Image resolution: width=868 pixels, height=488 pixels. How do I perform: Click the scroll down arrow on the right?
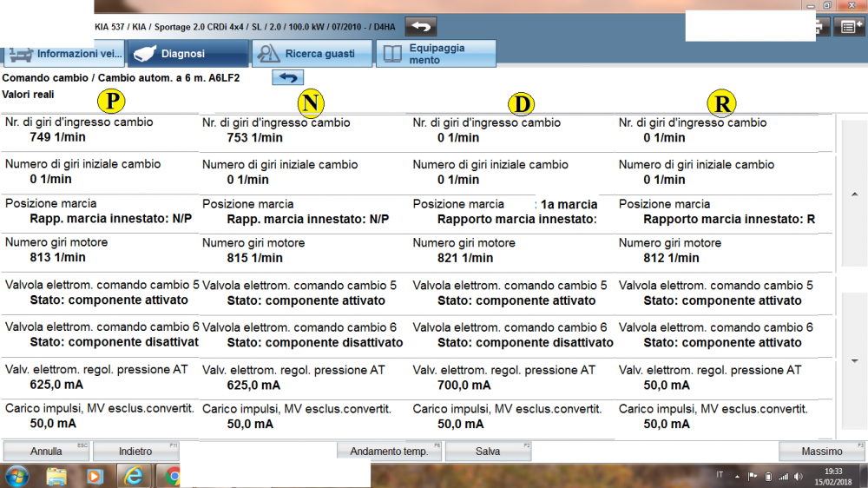(855, 360)
